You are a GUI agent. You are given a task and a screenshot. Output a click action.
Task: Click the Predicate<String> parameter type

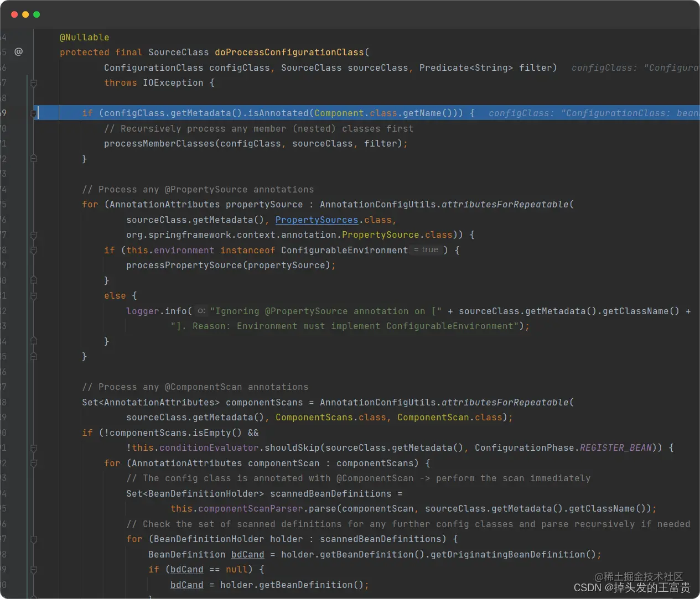(466, 67)
